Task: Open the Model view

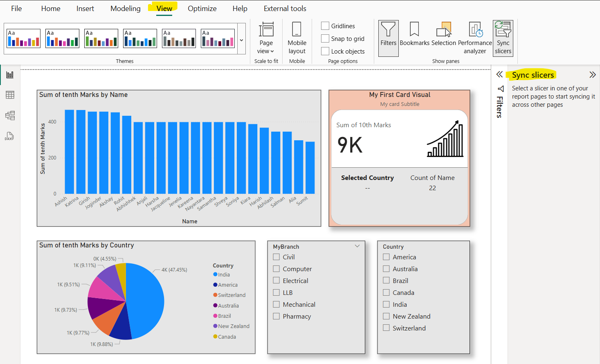Action: (x=10, y=115)
